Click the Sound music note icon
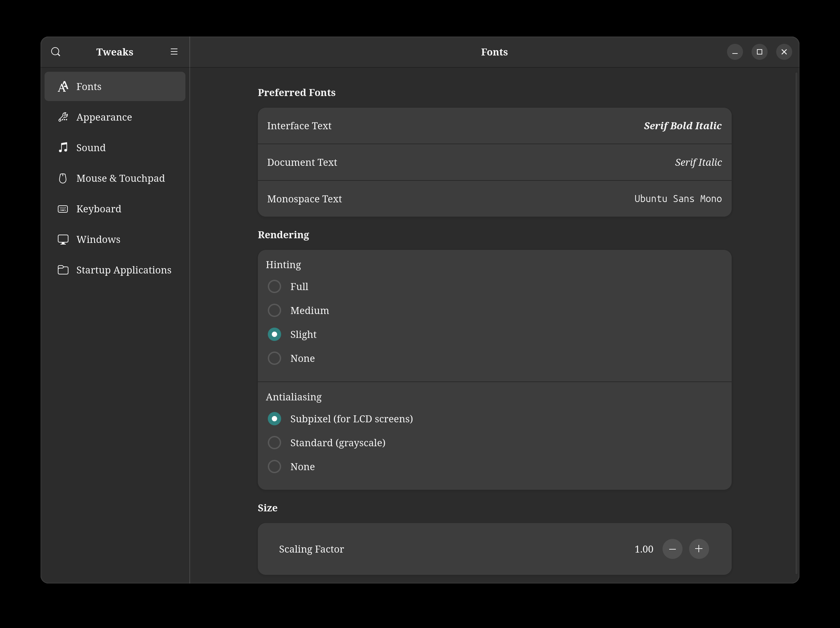The image size is (840, 628). tap(63, 147)
